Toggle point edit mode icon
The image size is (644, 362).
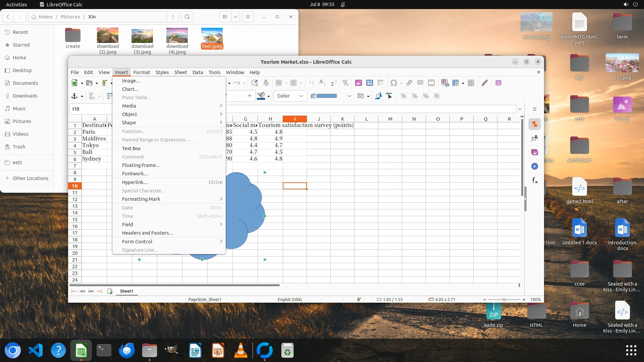[x=389, y=96]
